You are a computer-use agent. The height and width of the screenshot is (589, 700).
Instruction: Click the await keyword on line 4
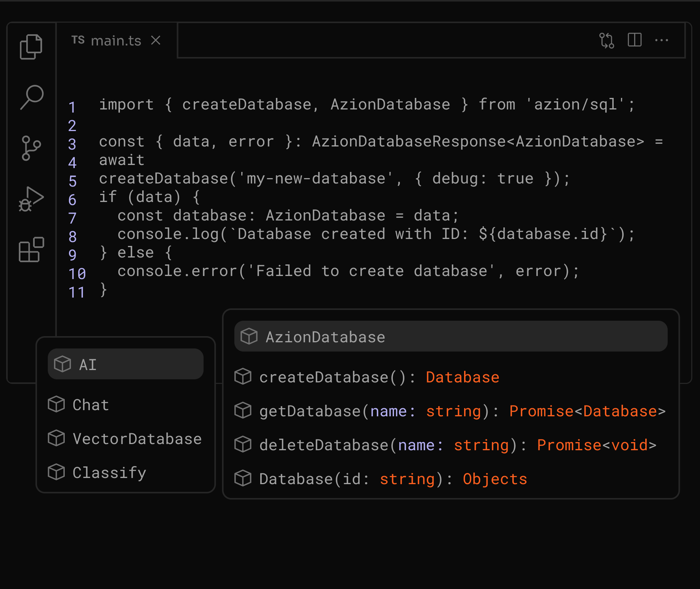(122, 160)
